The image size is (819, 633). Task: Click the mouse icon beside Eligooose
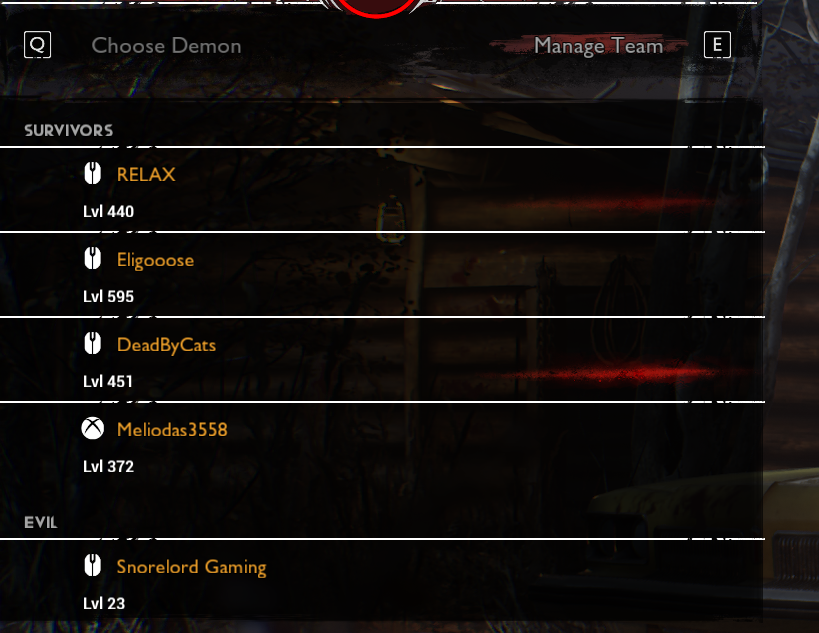point(92,259)
